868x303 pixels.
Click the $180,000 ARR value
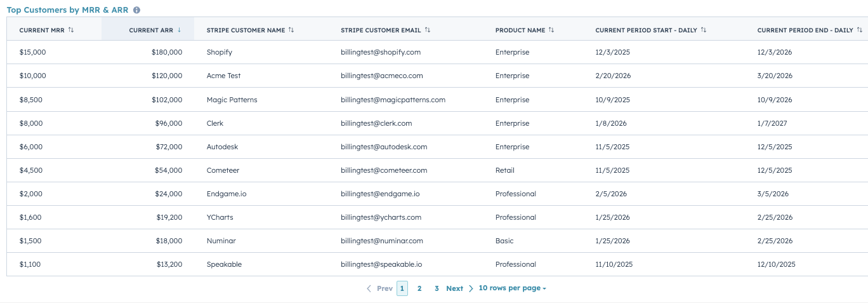pyautogui.click(x=167, y=52)
